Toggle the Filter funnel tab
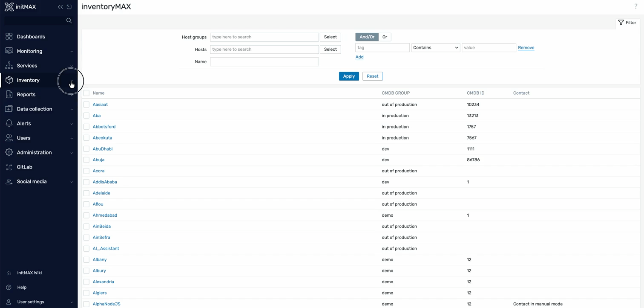 627,23
